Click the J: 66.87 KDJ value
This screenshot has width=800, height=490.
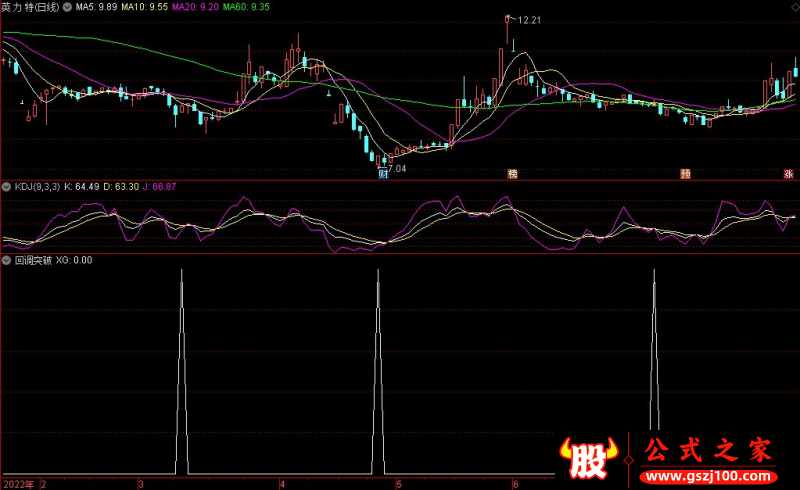(x=159, y=187)
